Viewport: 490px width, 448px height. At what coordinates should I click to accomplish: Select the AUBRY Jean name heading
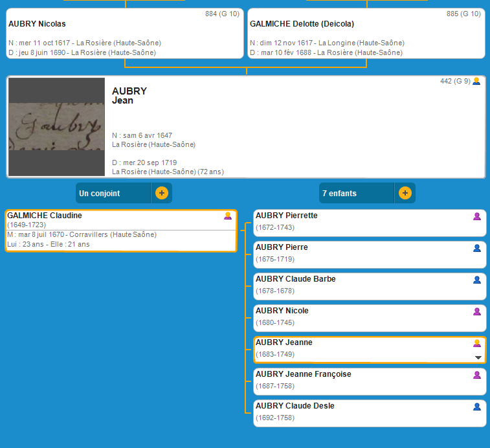[129, 96]
